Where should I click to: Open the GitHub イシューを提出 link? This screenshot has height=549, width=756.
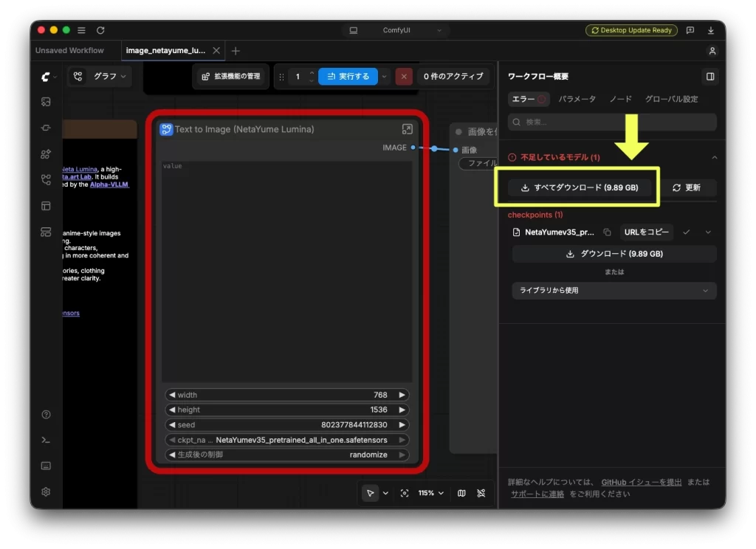click(x=642, y=482)
